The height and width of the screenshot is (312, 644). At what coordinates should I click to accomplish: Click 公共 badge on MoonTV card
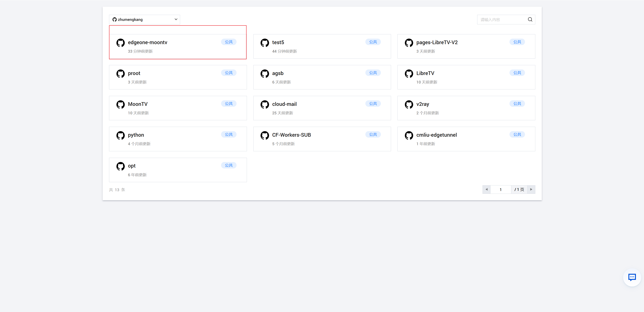(228, 104)
